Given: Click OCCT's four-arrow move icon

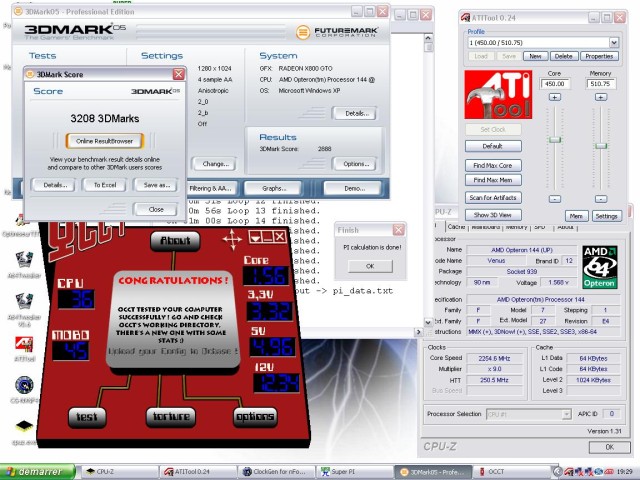Looking at the screenshot, I should [x=232, y=239].
